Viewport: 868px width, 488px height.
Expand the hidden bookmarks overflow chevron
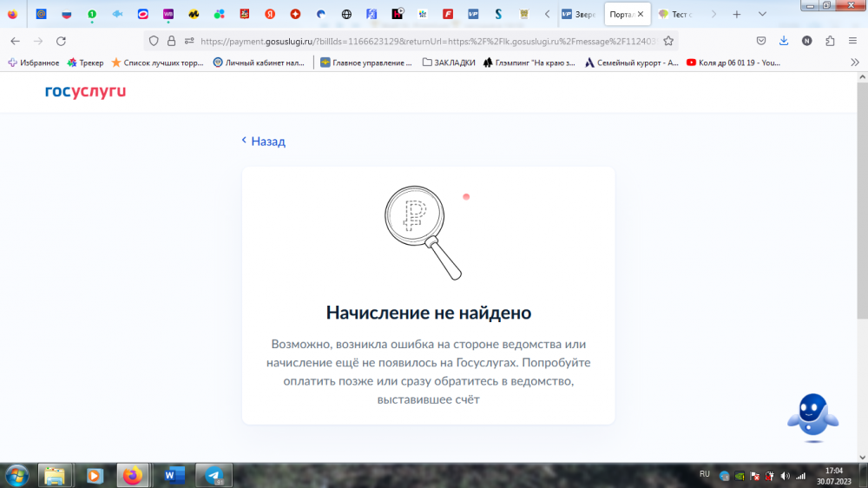(854, 63)
